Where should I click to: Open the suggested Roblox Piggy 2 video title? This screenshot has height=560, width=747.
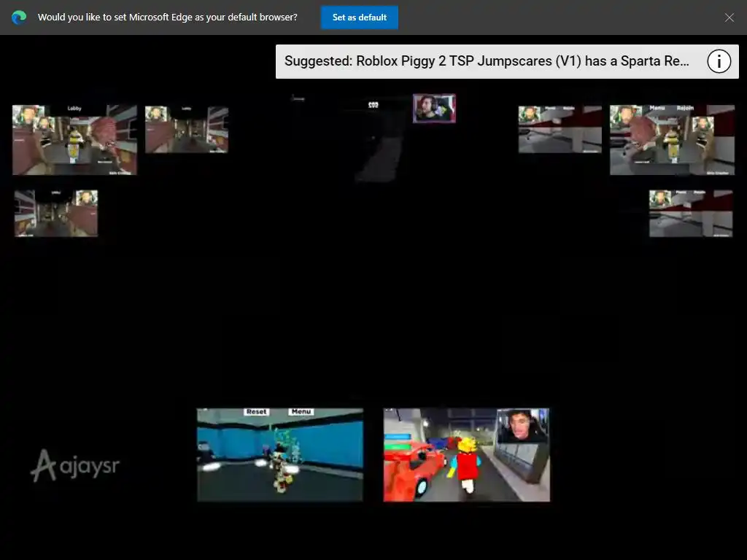click(x=487, y=61)
